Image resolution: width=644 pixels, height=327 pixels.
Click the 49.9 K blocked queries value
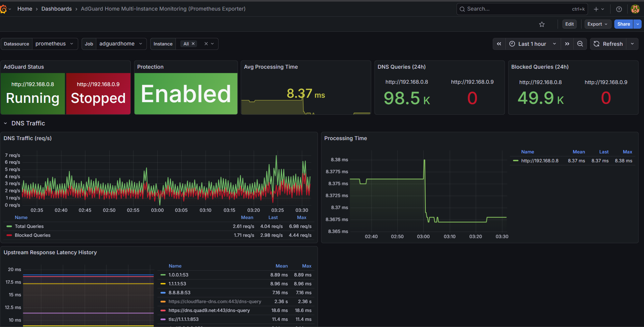(x=541, y=98)
